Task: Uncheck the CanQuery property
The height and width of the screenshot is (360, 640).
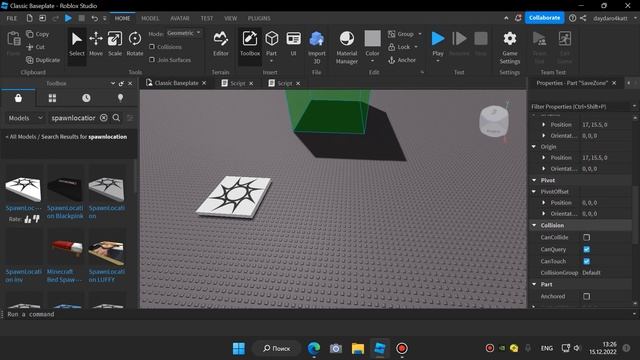Action: pos(587,249)
